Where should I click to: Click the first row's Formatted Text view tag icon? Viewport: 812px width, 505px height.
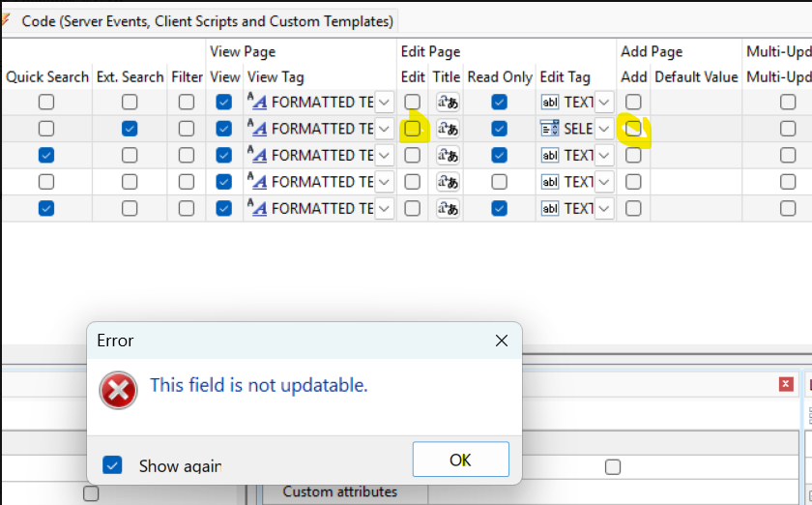(257, 102)
